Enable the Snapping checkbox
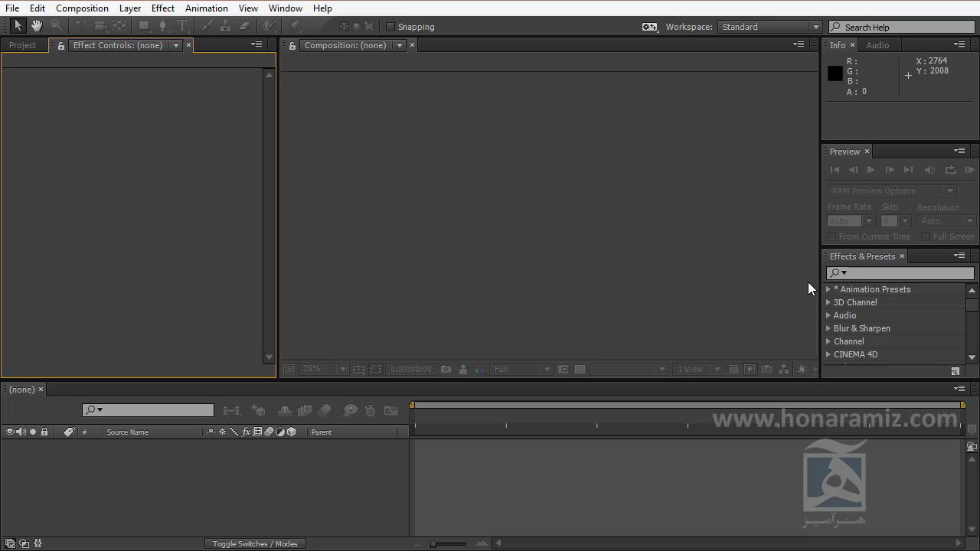Viewport: 980px width, 551px height. [x=390, y=27]
